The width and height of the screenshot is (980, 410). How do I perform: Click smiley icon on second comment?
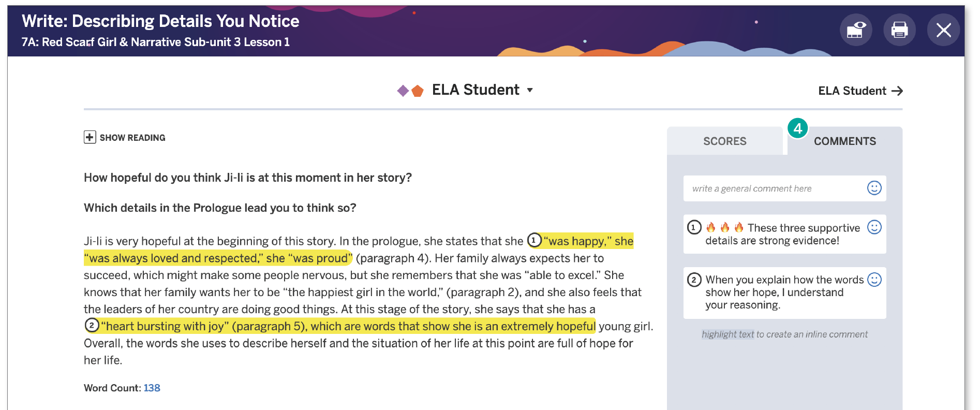click(x=874, y=280)
